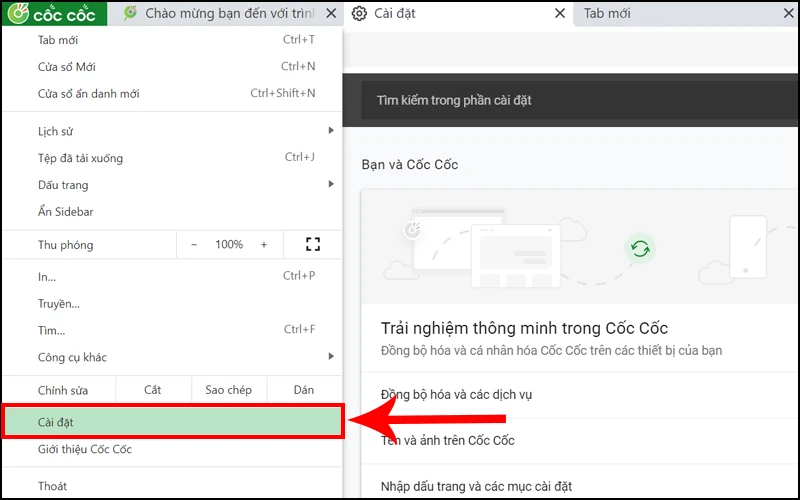Close the Cài đặt tab

coord(560,13)
